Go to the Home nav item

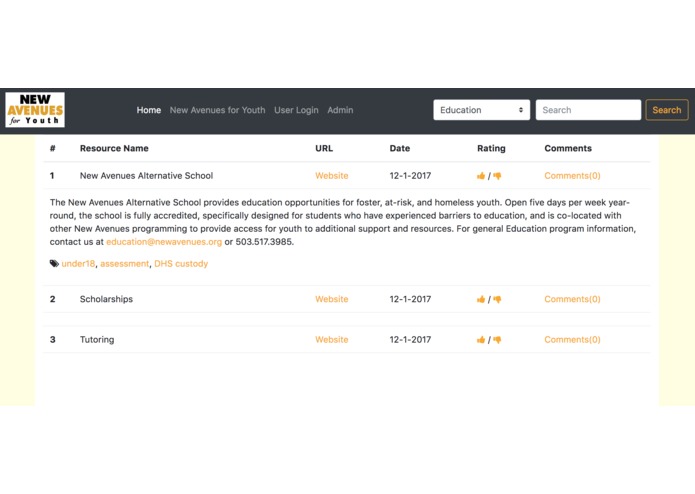(148, 110)
